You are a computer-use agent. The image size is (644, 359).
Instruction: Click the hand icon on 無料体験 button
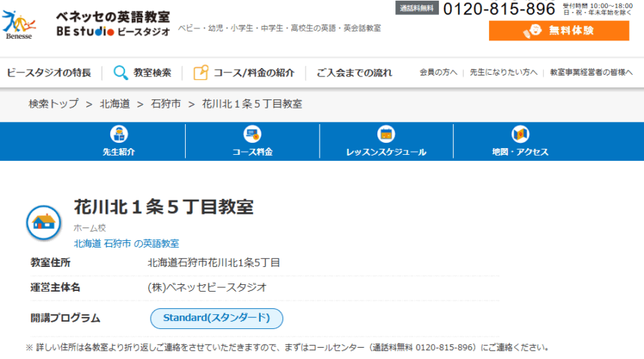pos(532,31)
